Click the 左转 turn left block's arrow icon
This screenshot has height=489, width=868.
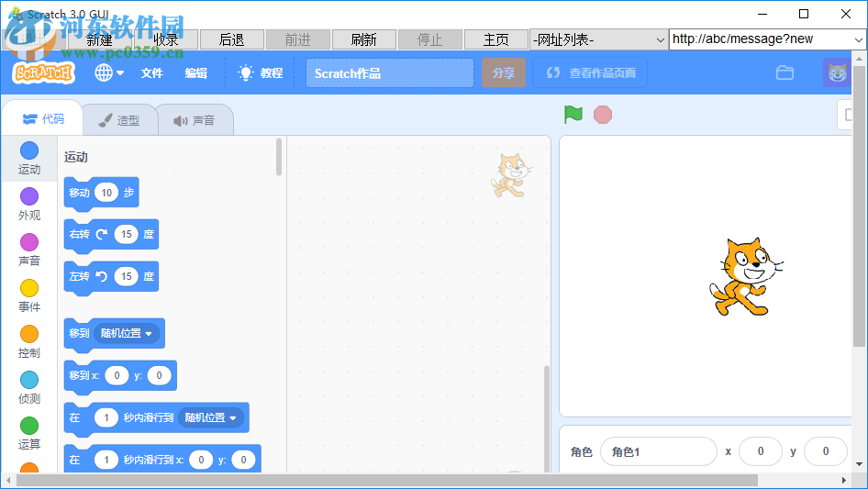(x=101, y=276)
